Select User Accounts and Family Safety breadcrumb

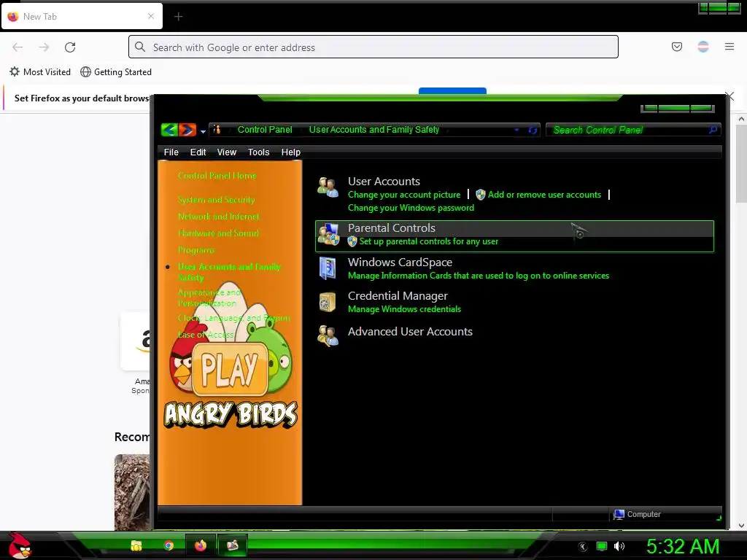coord(374,130)
